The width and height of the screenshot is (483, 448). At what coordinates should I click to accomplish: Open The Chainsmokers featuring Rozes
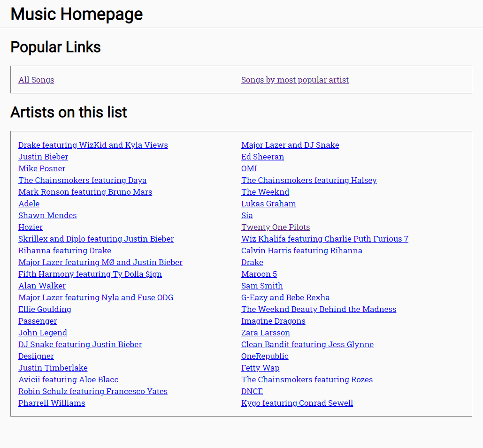click(307, 379)
